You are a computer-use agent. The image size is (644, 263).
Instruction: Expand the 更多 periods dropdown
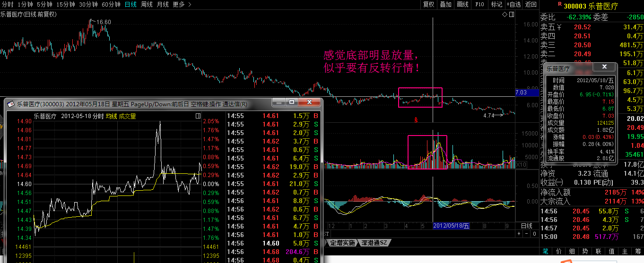[182, 4]
